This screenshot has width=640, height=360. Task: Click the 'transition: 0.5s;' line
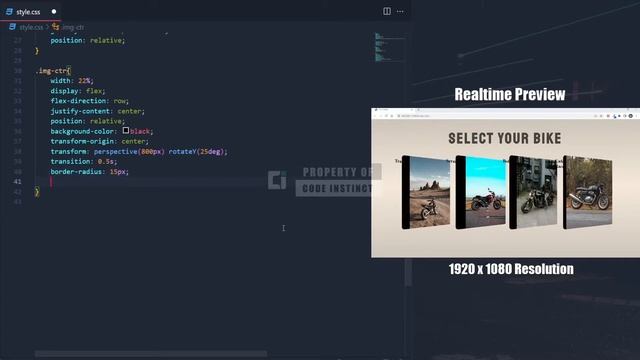point(83,162)
